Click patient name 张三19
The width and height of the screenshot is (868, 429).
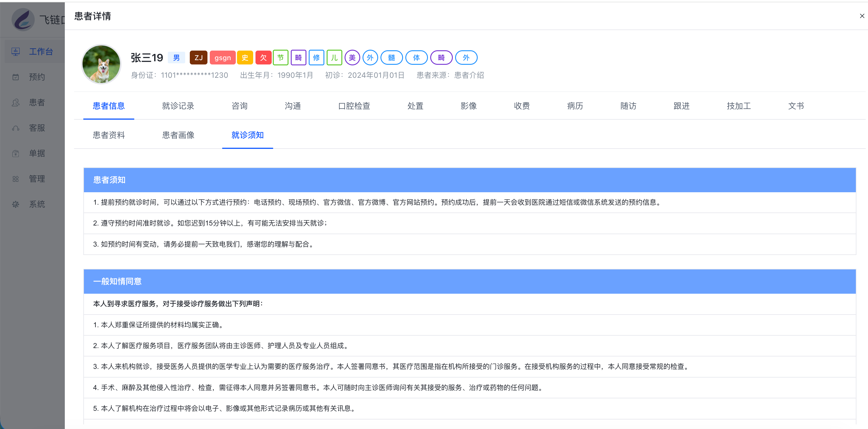pos(147,58)
